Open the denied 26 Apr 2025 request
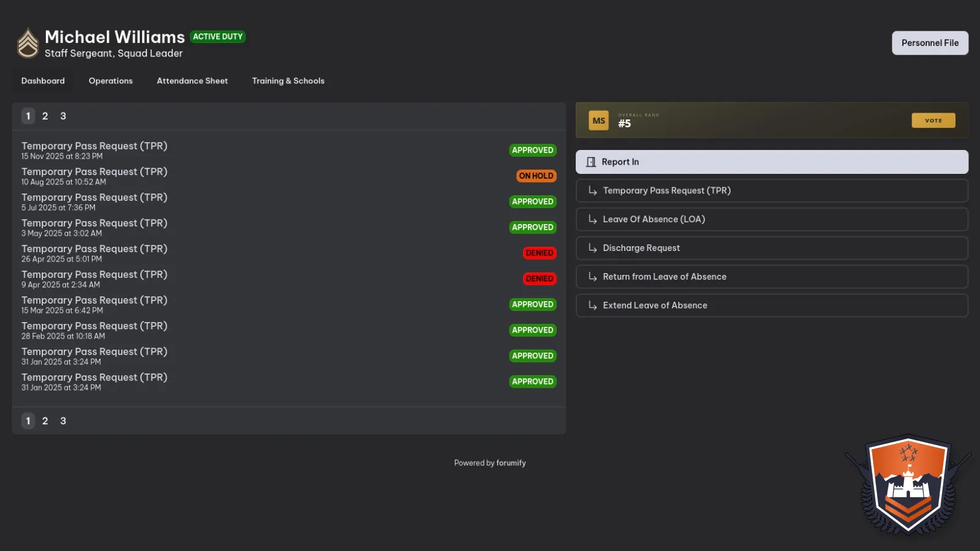 (x=94, y=249)
